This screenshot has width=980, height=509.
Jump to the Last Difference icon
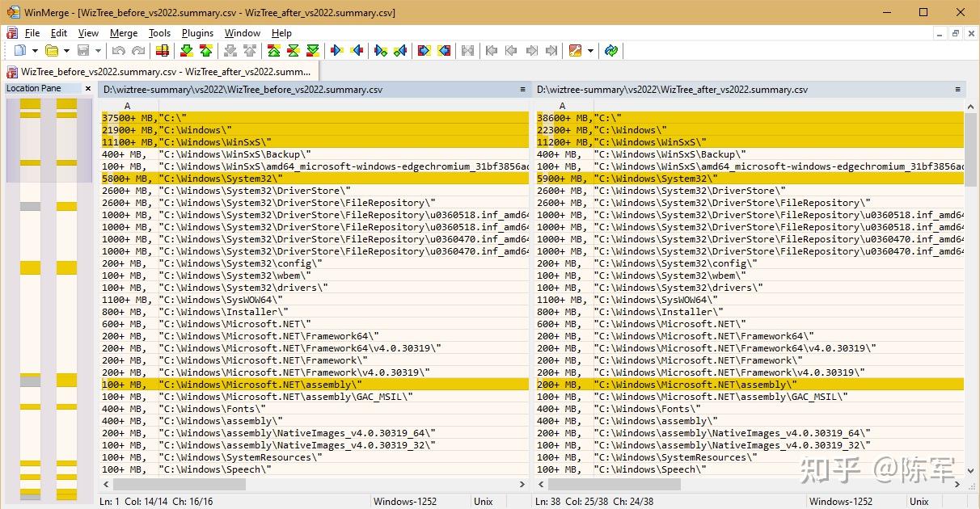tap(313, 51)
